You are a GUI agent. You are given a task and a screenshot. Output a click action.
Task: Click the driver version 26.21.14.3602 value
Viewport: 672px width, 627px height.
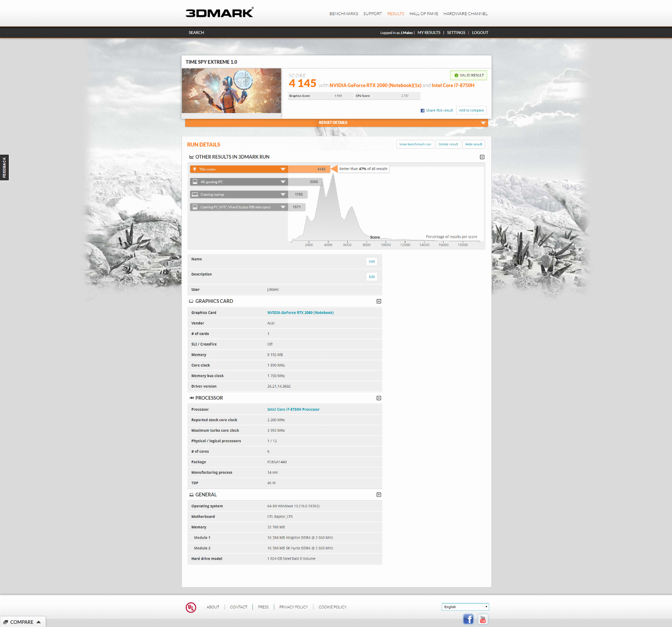coord(279,386)
